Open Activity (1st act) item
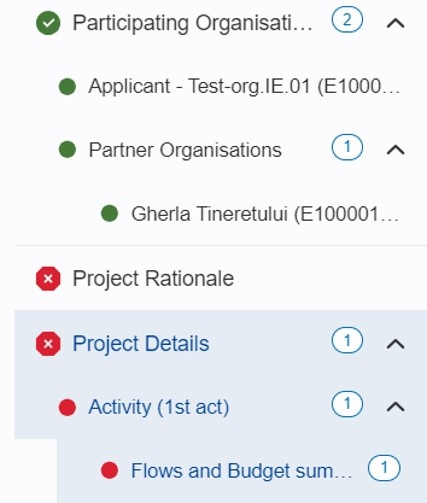 coord(159,407)
